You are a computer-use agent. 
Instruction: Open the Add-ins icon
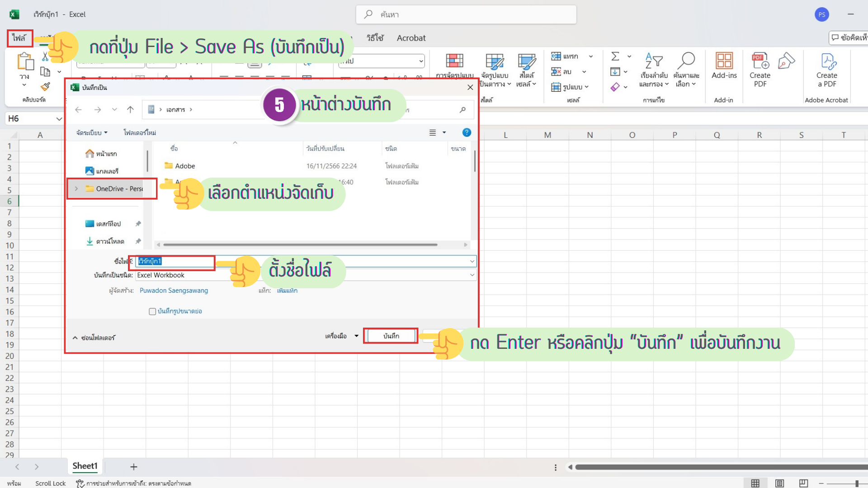tap(724, 61)
